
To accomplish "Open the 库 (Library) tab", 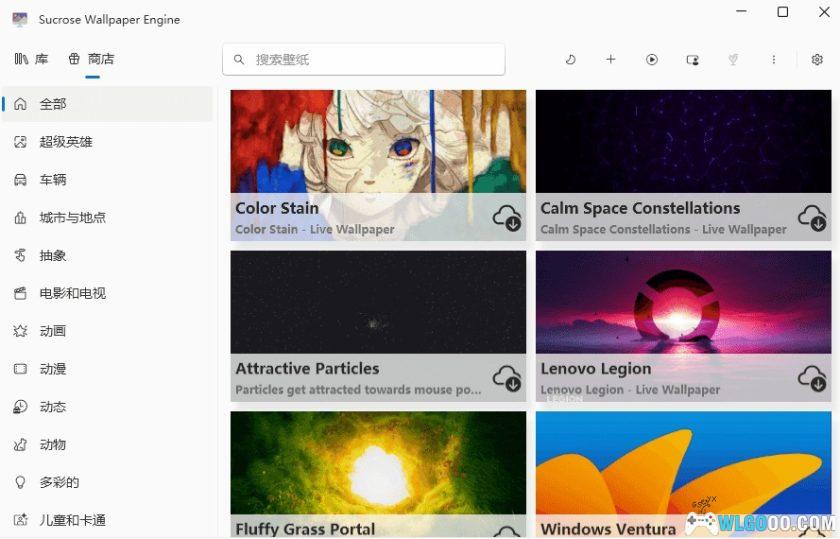I will click(31, 59).
